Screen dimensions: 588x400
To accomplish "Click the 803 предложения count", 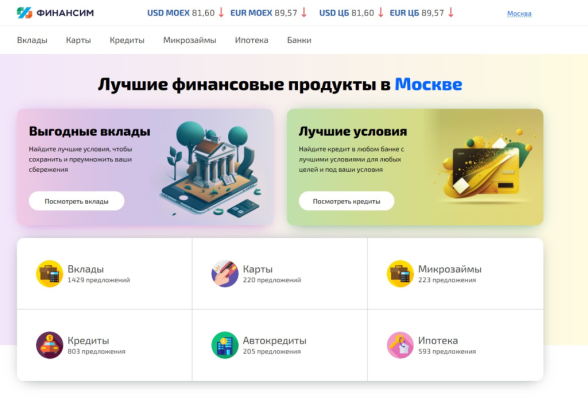I will (96, 352).
